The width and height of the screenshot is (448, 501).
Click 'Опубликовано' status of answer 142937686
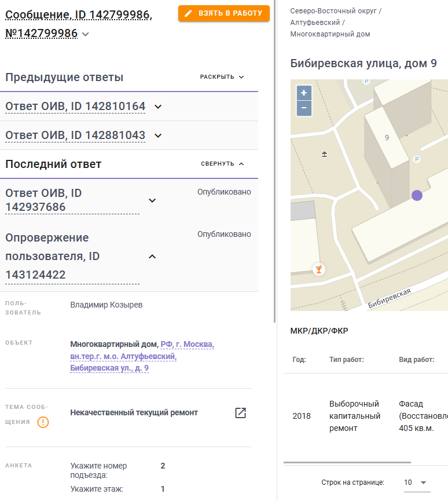[224, 192]
